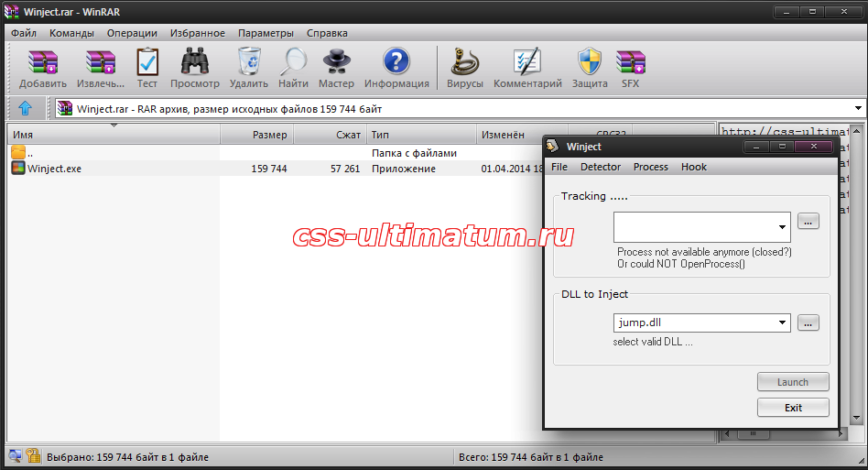Viewport: 868px width, 470px height.
Task: Click status text Всего: 159 744 байт
Action: [x=531, y=457]
